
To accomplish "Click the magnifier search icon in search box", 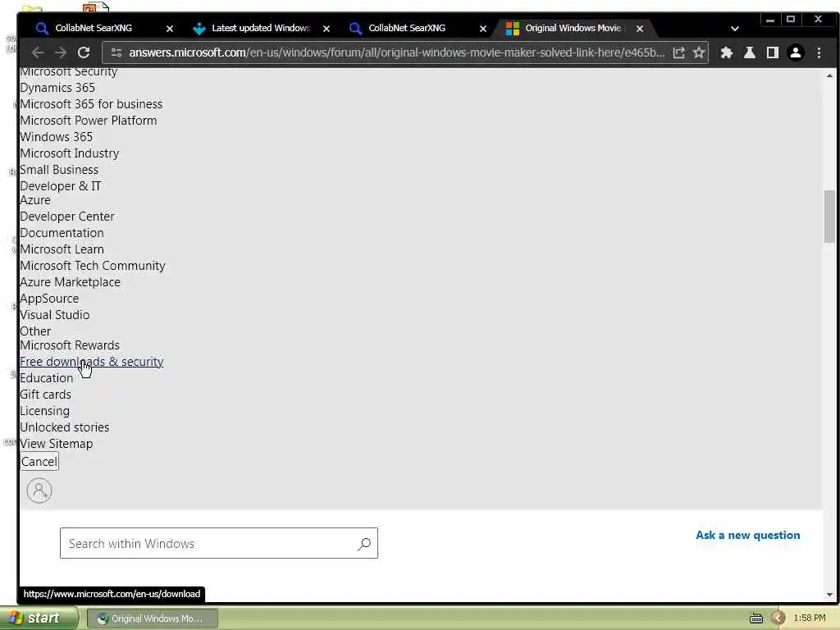I will (x=363, y=544).
